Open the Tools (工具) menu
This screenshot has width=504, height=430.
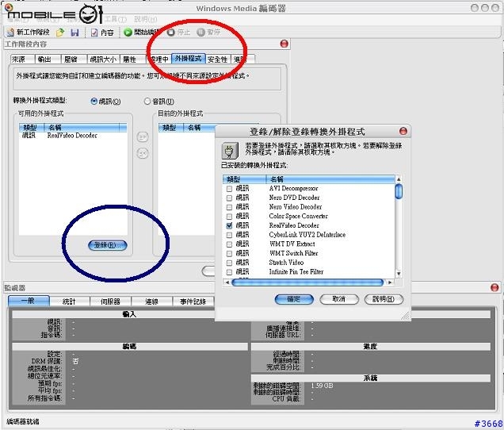(116, 19)
